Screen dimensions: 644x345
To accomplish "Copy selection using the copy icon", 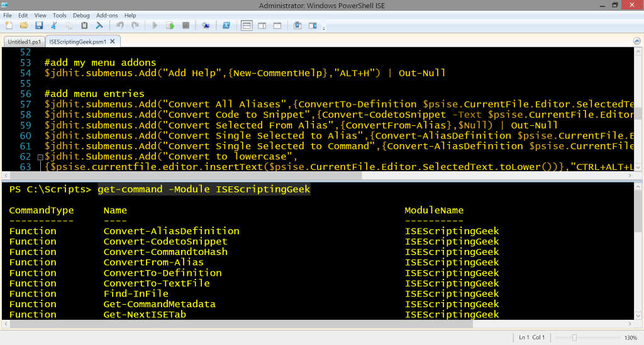I will click(x=69, y=25).
